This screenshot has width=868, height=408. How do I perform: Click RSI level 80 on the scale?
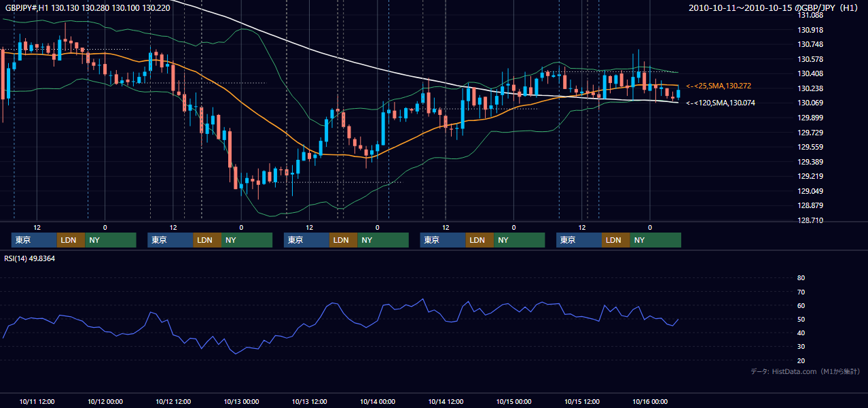coord(801,278)
